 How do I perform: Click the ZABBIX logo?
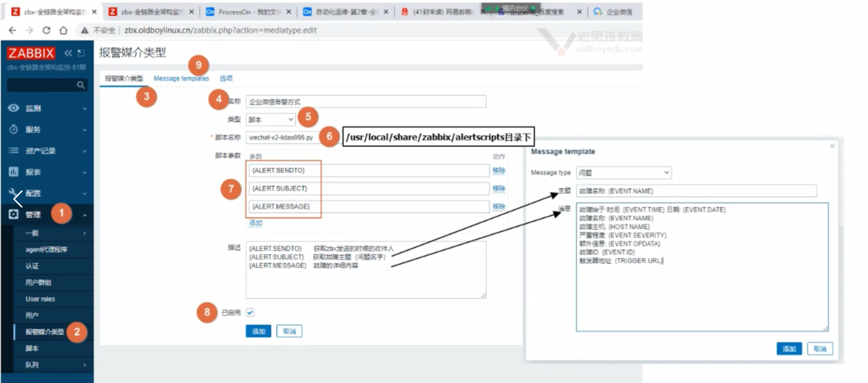pyautogui.click(x=31, y=53)
